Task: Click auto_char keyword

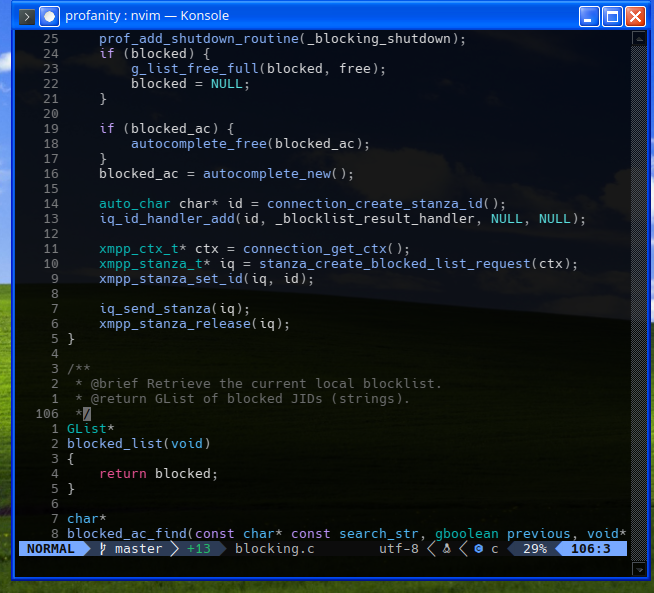Action: coord(135,204)
